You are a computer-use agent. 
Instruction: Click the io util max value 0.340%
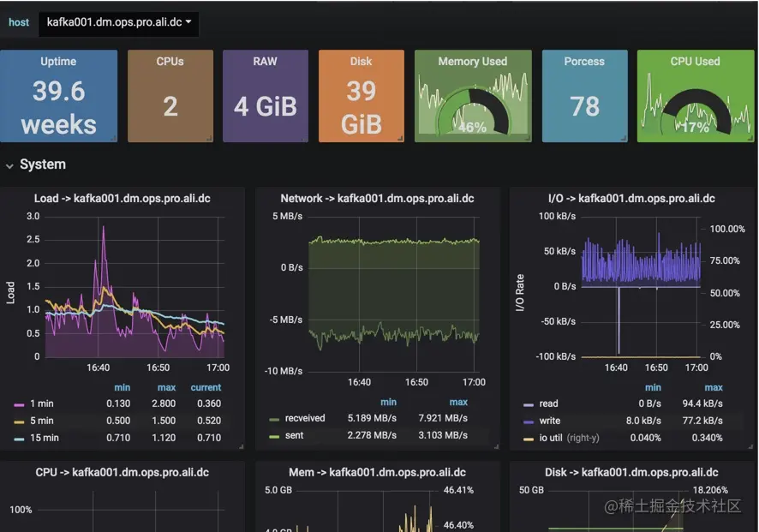coord(708,438)
